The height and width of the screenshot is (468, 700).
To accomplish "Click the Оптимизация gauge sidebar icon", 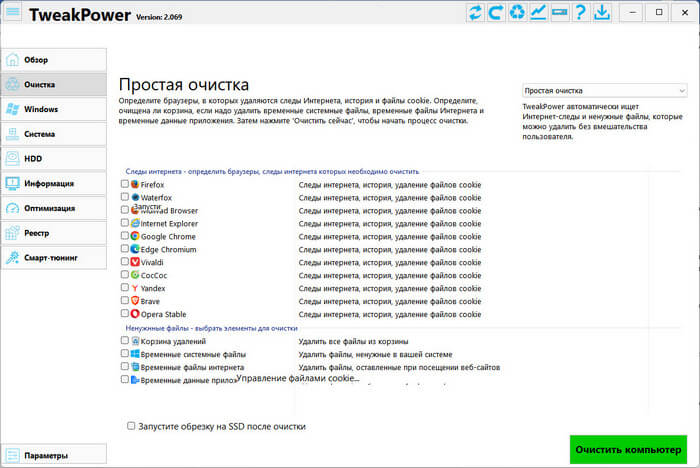I will click(x=12, y=208).
